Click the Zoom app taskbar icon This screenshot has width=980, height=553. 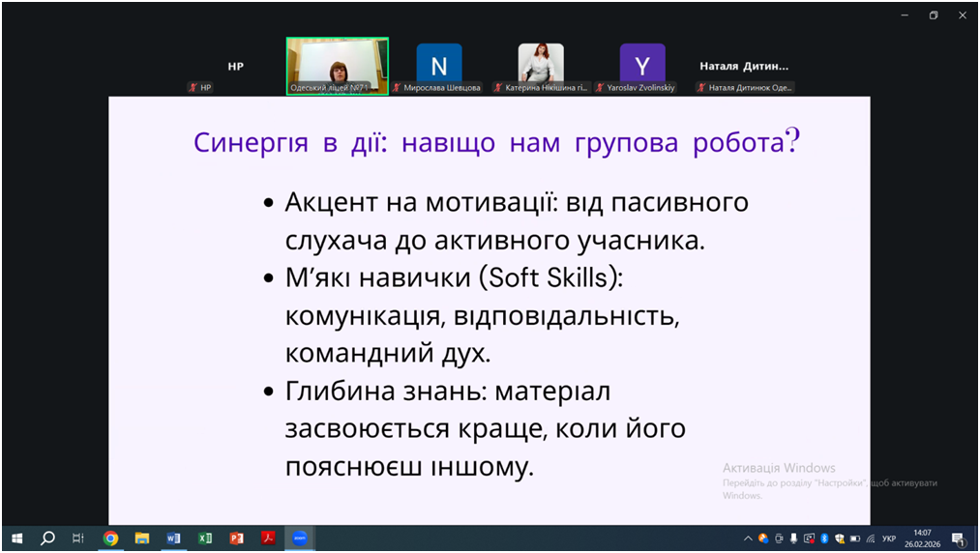click(x=300, y=538)
